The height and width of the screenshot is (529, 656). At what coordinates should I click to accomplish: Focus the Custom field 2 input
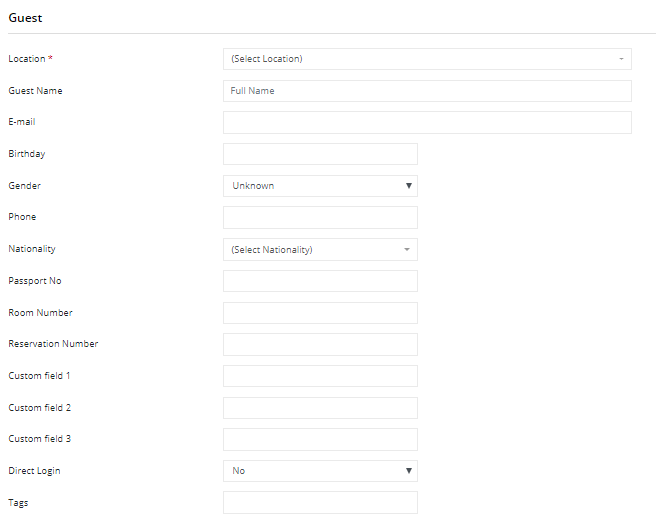click(320, 408)
